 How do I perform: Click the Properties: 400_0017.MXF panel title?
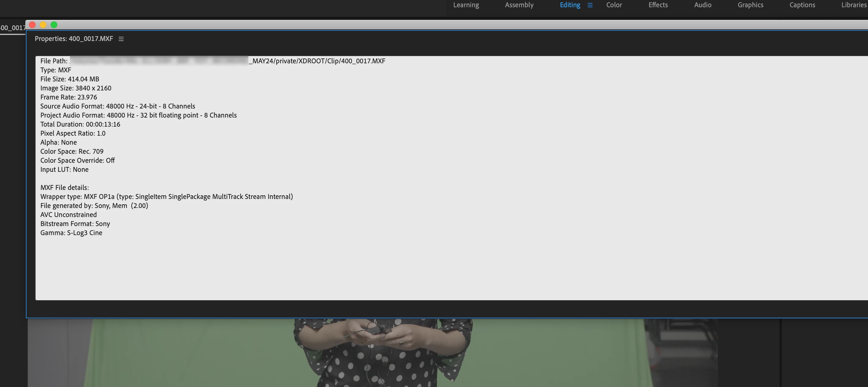click(74, 39)
